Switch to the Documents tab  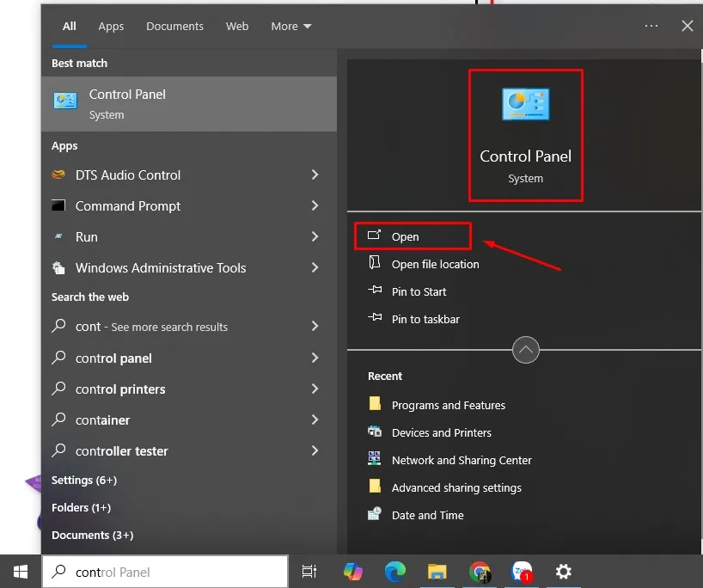pyautogui.click(x=174, y=26)
